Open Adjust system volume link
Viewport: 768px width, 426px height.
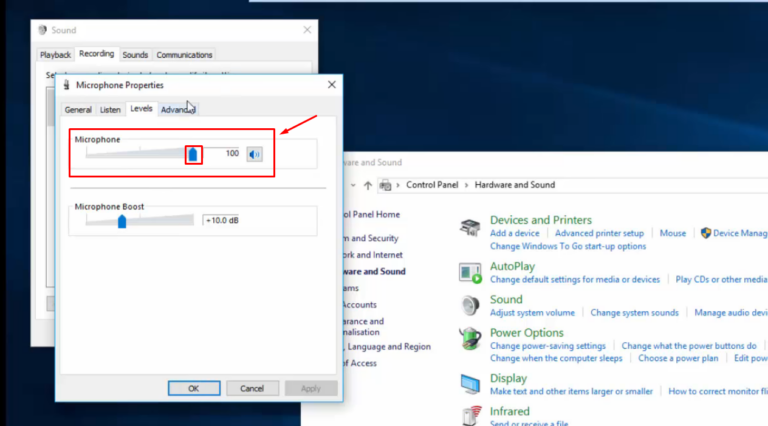pos(532,313)
